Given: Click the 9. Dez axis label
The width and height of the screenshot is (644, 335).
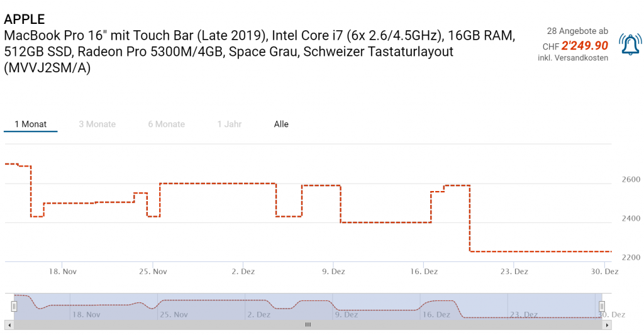Looking at the screenshot, I should [x=333, y=272].
